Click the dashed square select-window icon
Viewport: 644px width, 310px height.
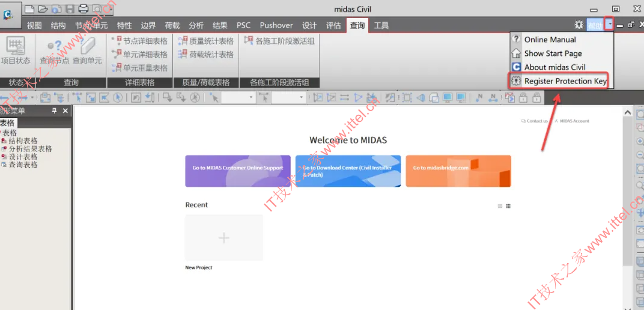[x=407, y=98]
